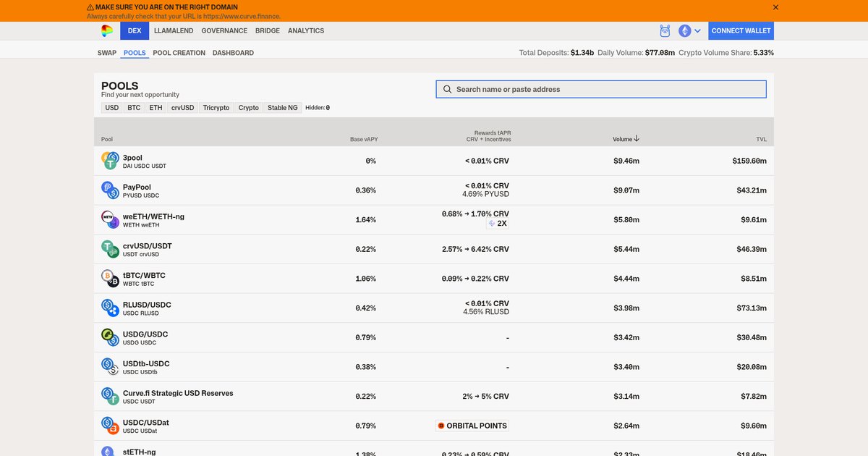Click the tBTC/WBTC token icons
868x456 pixels.
tap(109, 279)
